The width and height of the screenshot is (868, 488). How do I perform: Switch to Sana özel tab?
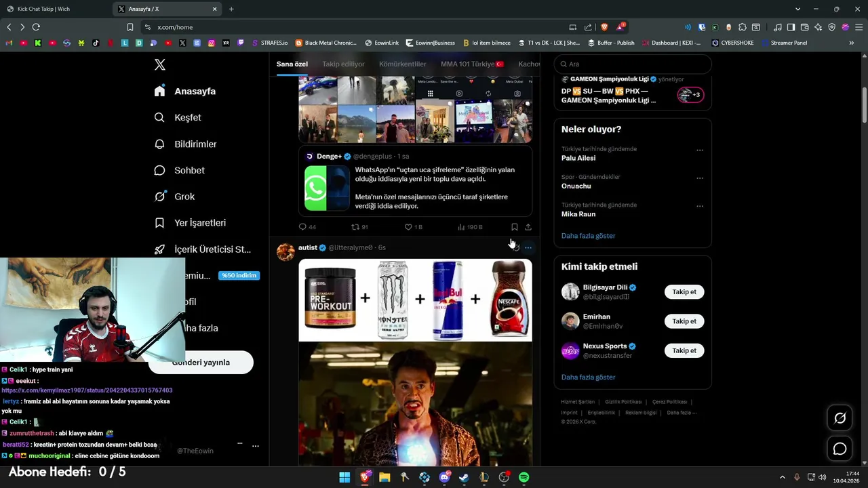pyautogui.click(x=292, y=64)
